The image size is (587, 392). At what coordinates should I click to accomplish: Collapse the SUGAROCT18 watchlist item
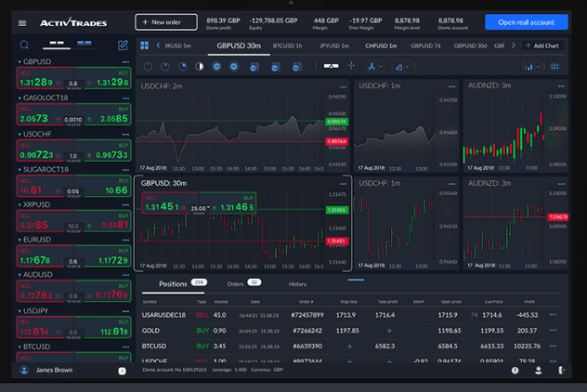pyautogui.click(x=20, y=170)
